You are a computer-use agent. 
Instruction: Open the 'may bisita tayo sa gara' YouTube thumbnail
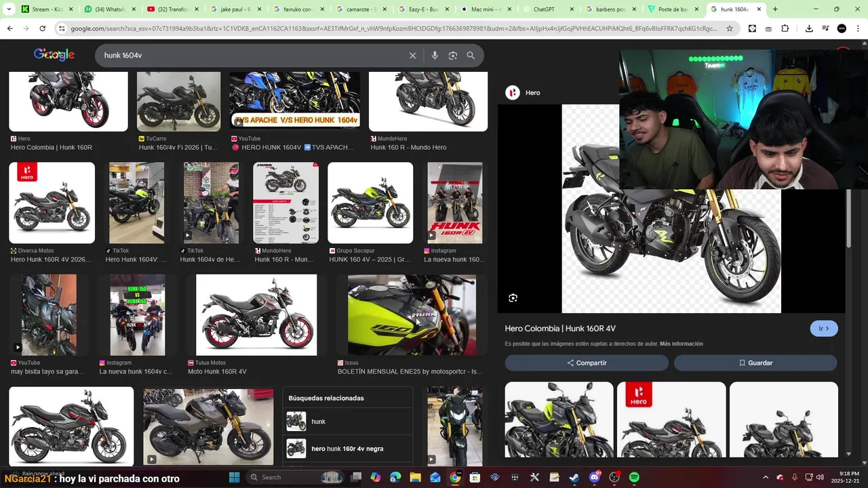[49, 314]
